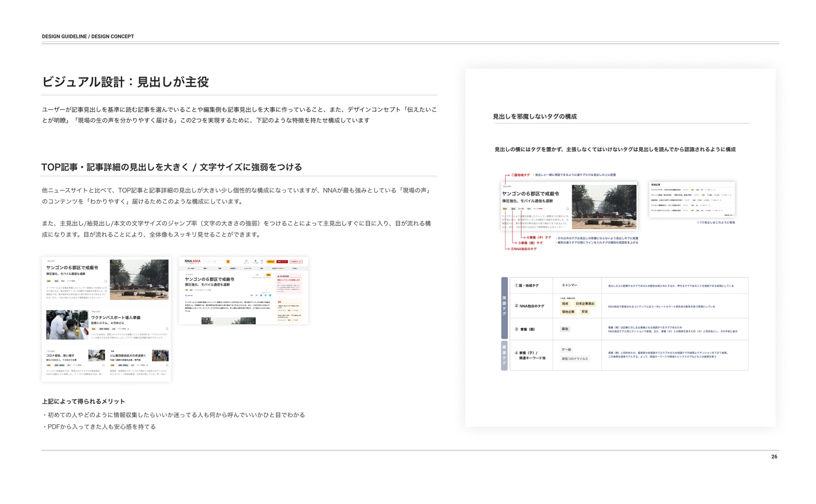Select the ミャンマー country tag in the table
Image resolution: width=816 pixels, height=504 pixels.
point(569,285)
